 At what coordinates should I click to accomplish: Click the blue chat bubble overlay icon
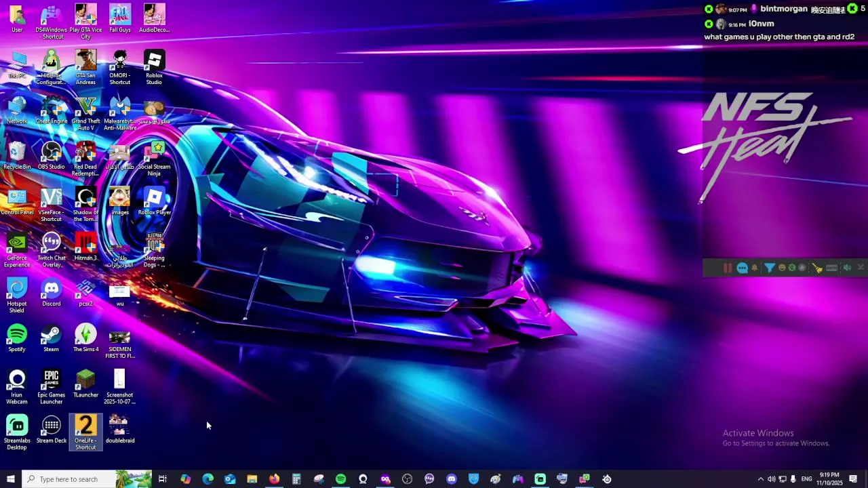(x=743, y=268)
